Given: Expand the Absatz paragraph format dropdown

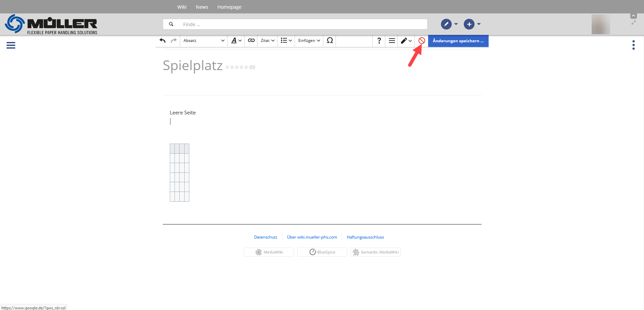Looking at the screenshot, I should point(204,41).
